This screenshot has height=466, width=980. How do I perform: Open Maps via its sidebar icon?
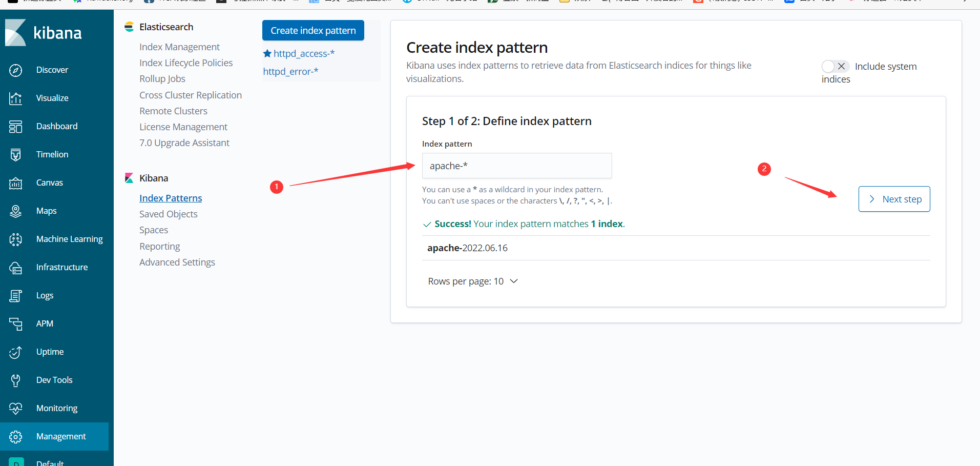point(16,211)
